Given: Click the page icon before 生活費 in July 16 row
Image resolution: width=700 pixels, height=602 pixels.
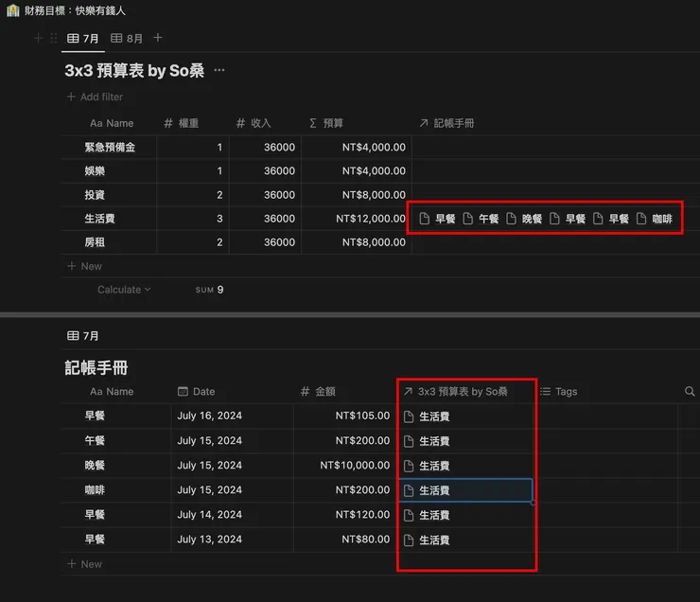Looking at the screenshot, I should [x=409, y=416].
